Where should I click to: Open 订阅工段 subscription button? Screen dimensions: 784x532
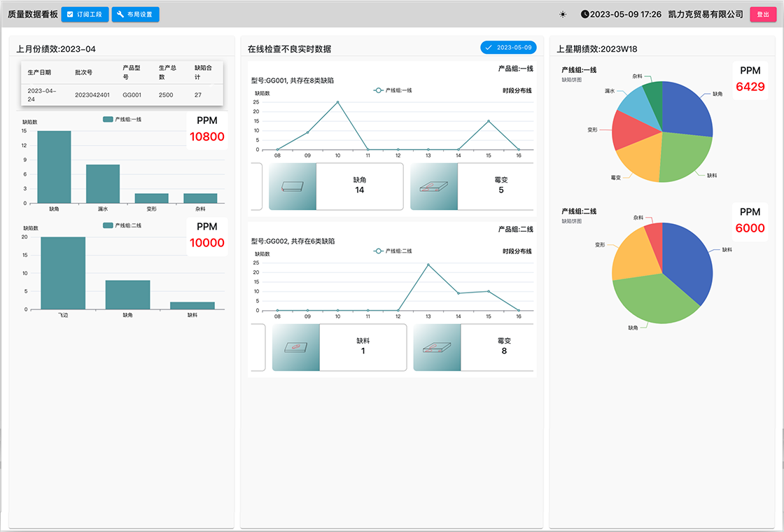85,15
